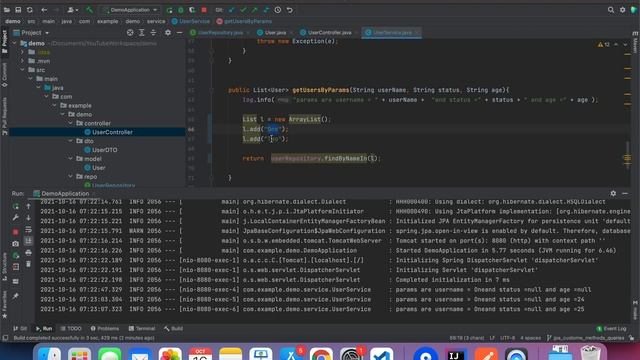Select getUsersByParams in the navigation breadcrumb
Viewport: 640px width, 360px height.
[x=244, y=21]
